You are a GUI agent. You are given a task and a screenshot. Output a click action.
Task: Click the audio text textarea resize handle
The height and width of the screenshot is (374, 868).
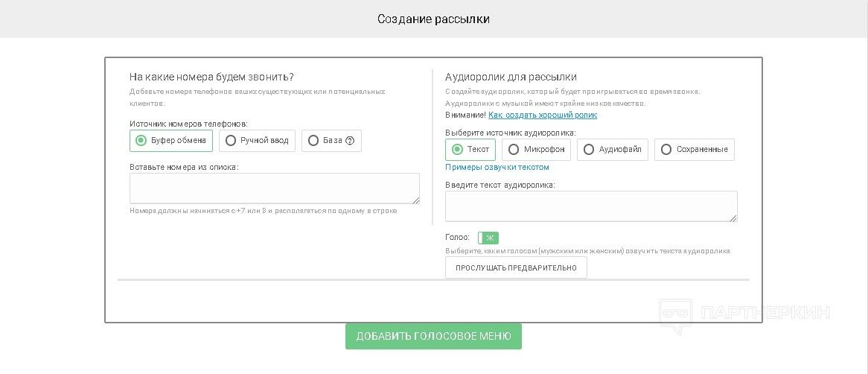pyautogui.click(x=733, y=218)
